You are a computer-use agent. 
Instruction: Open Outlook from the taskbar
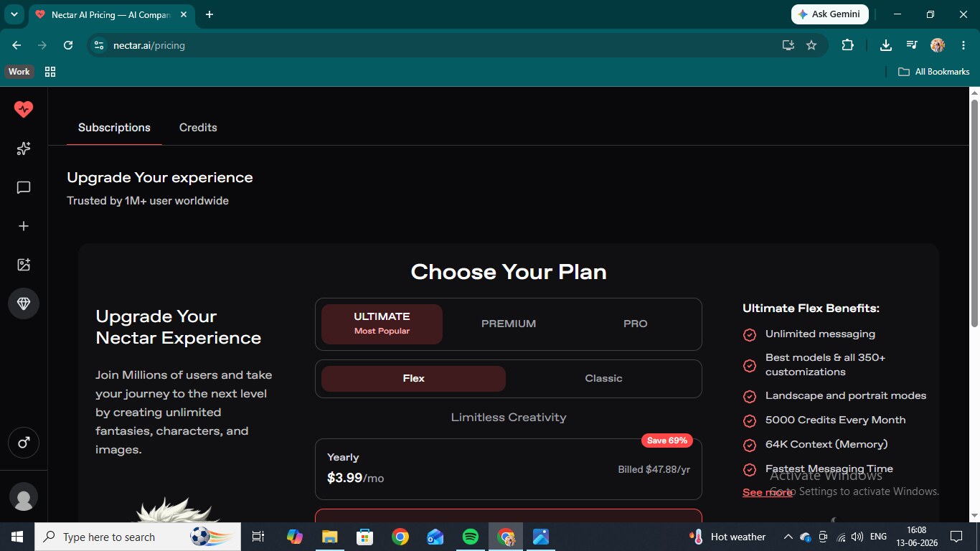435,537
